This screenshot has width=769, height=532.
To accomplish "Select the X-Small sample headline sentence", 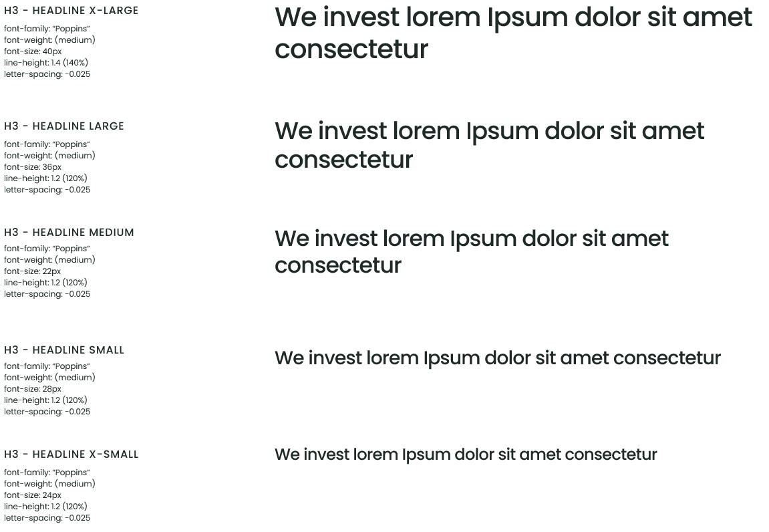I will [466, 454].
